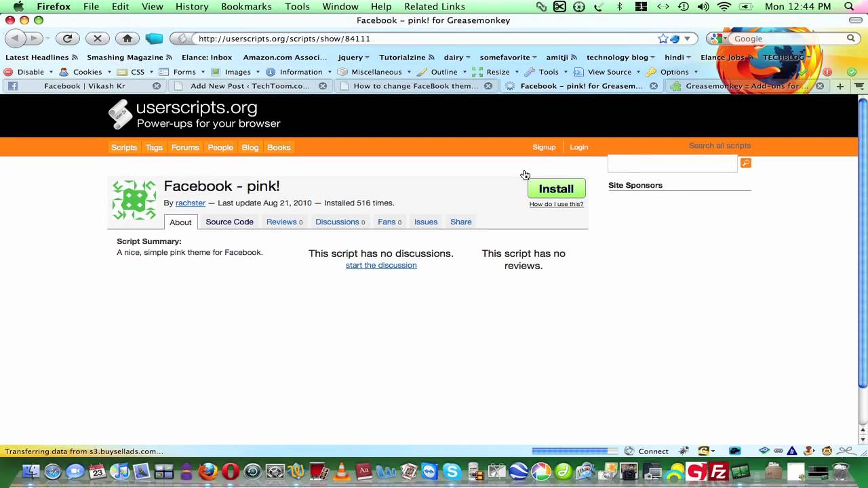
Task: Open Opera from the Dock
Action: point(231,472)
